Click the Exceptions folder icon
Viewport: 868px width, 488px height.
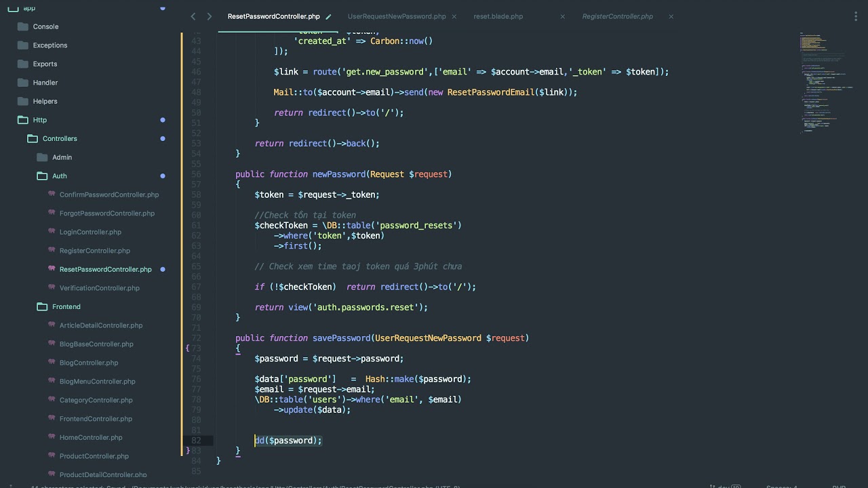pos(22,45)
